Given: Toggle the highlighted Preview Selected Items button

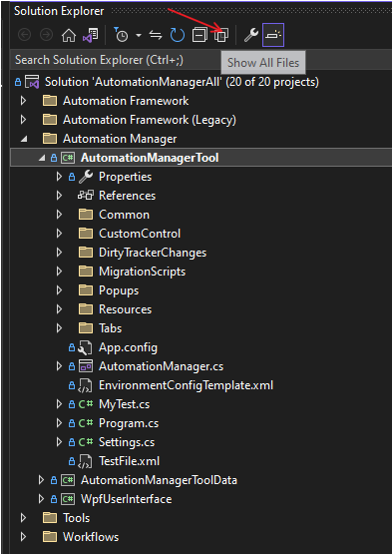Looking at the screenshot, I should pyautogui.click(x=273, y=35).
